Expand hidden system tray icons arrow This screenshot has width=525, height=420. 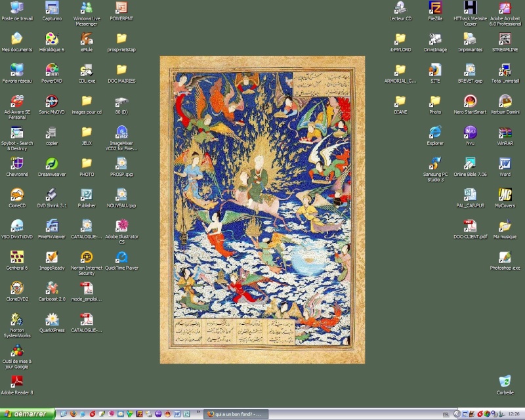(x=455, y=414)
